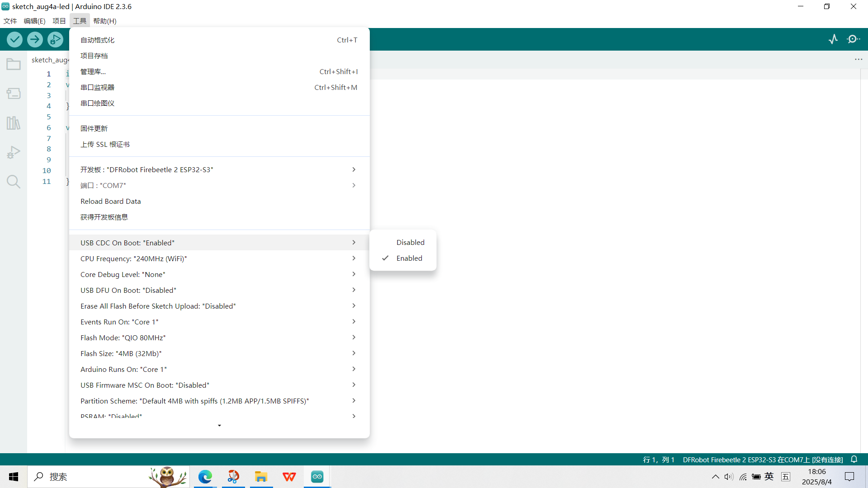Switch the input method 英 indicator

[x=769, y=477]
